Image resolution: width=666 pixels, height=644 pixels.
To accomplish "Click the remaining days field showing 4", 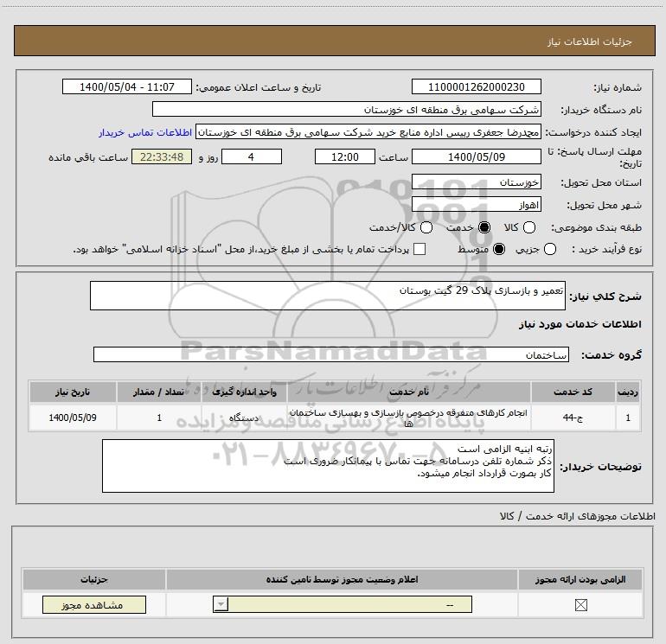I will pos(252,156).
